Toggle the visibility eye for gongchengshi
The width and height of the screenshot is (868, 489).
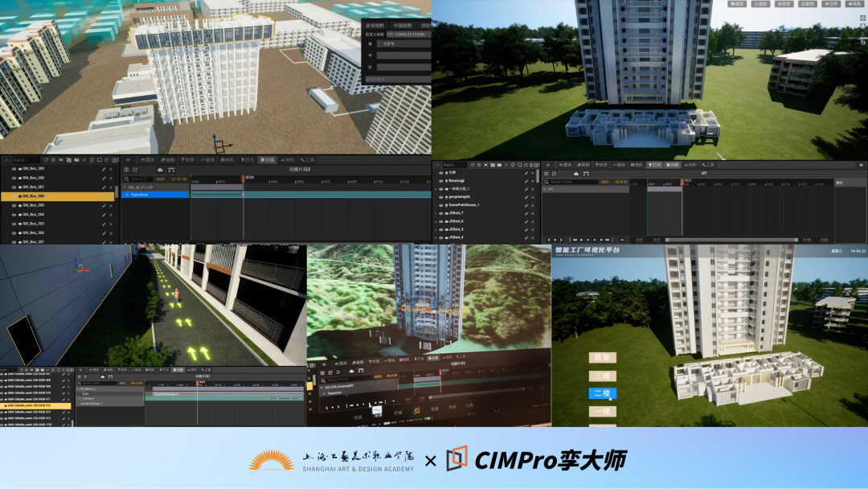[x=441, y=196]
